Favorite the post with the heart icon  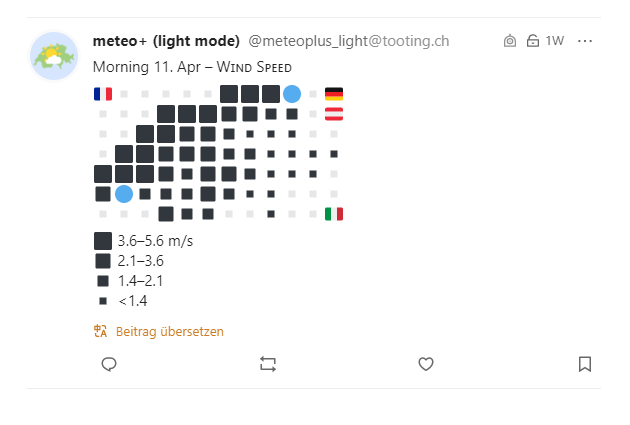[x=425, y=364]
